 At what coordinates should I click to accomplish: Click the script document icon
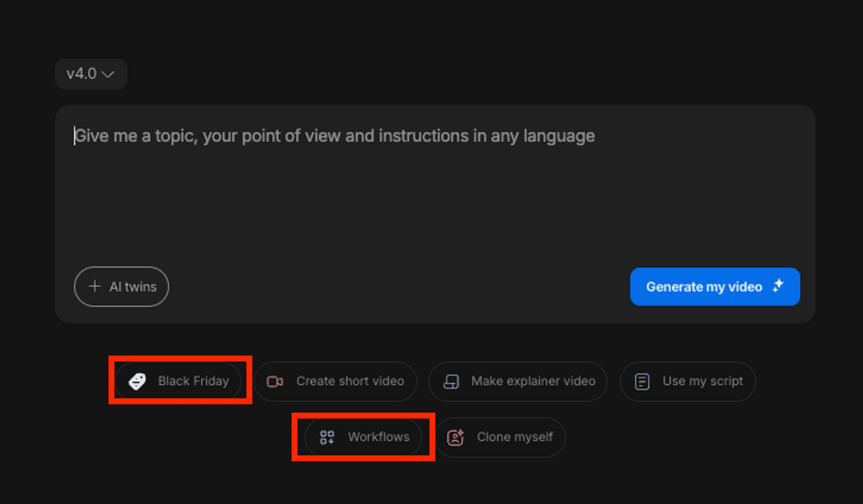pyautogui.click(x=642, y=381)
